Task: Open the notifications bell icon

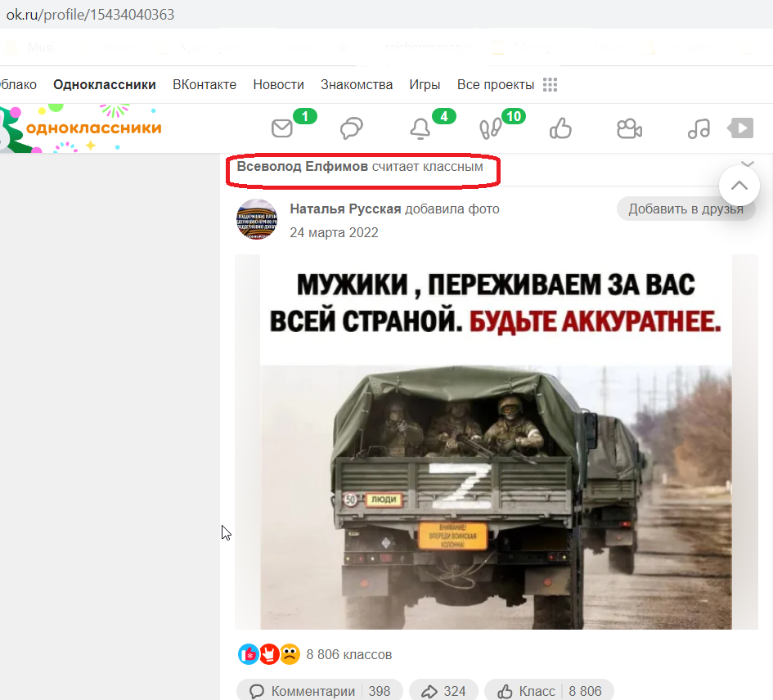Action: point(420,128)
